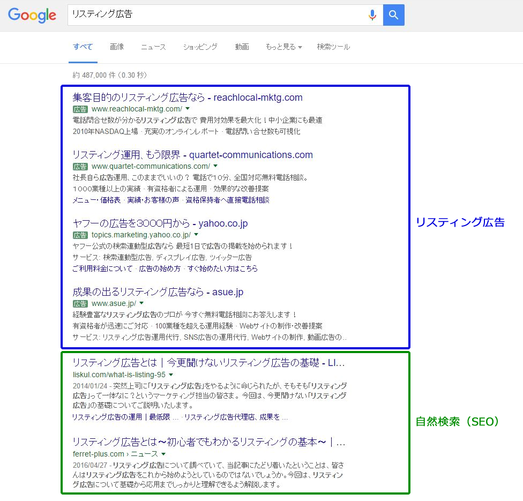Click URL text www.quartet-communications.com/

151,166
